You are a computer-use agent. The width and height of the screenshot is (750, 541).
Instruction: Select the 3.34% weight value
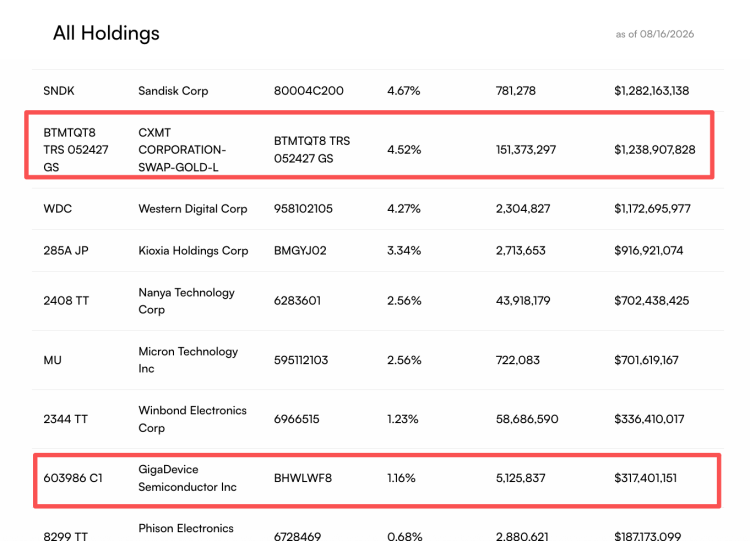pyautogui.click(x=404, y=251)
